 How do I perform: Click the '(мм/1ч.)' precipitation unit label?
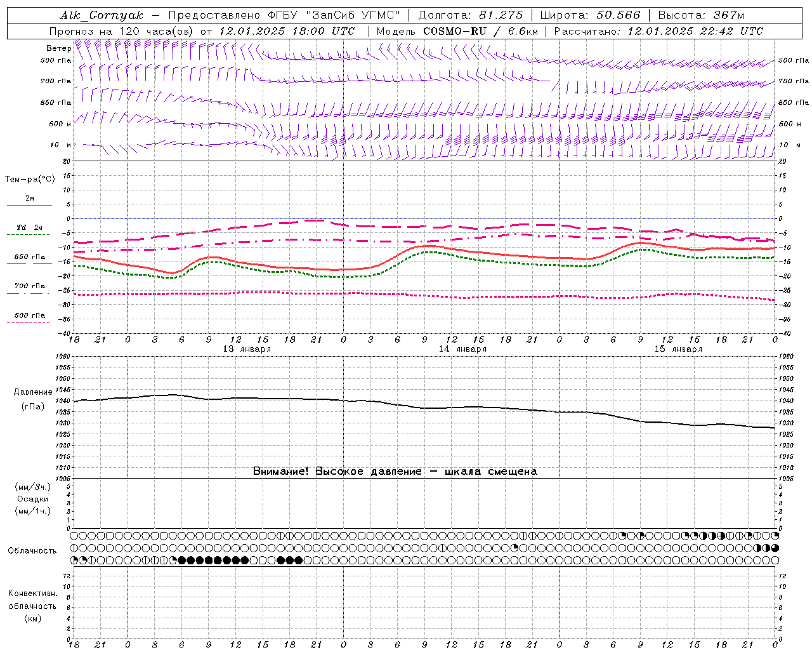click(33, 511)
